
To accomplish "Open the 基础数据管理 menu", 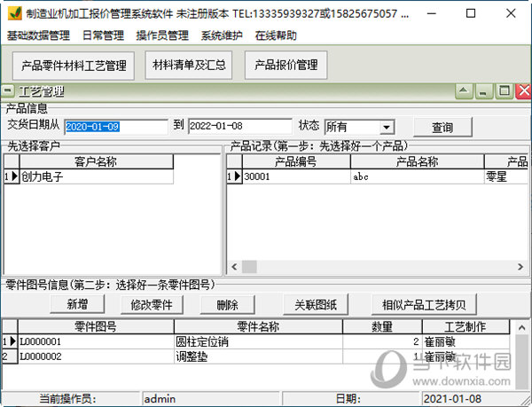I will coord(38,35).
